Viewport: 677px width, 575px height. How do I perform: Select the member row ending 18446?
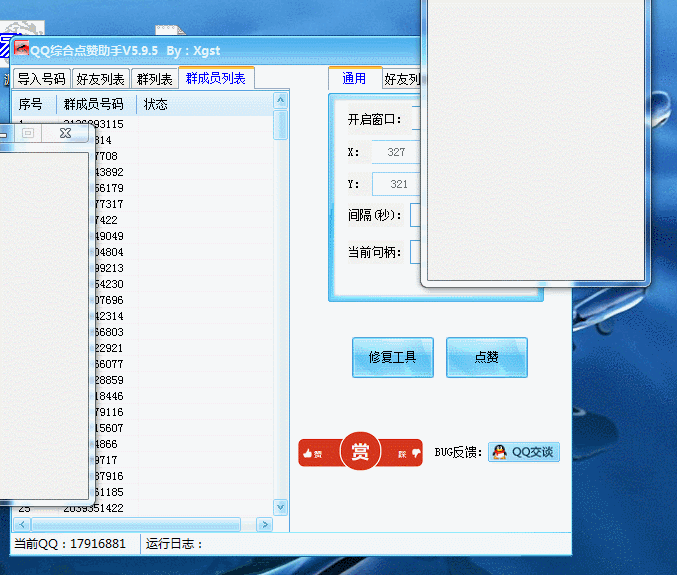pyautogui.click(x=183, y=395)
